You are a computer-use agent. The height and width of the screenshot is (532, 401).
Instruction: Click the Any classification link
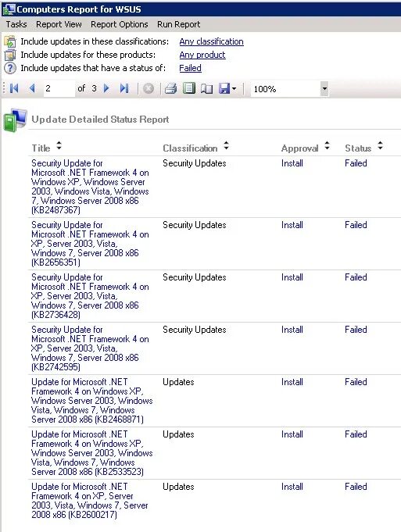pos(211,41)
